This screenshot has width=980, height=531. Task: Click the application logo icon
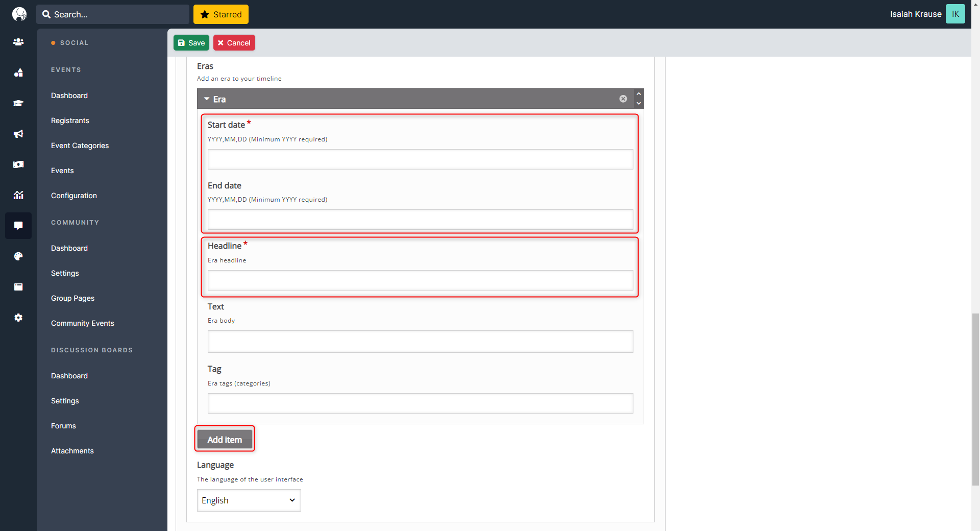19,14
